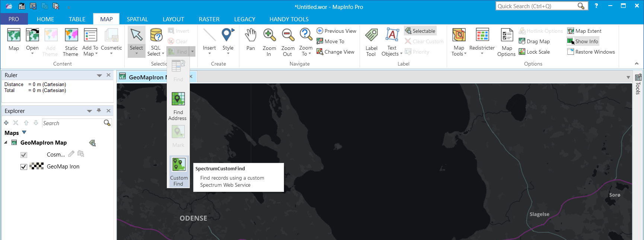Click Restore Windows

click(591, 52)
